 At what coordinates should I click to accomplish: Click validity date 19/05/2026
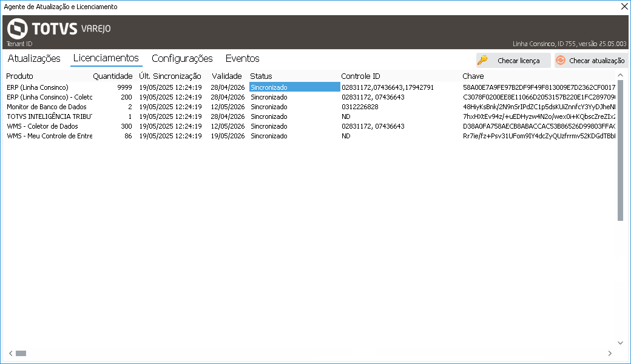click(x=228, y=135)
